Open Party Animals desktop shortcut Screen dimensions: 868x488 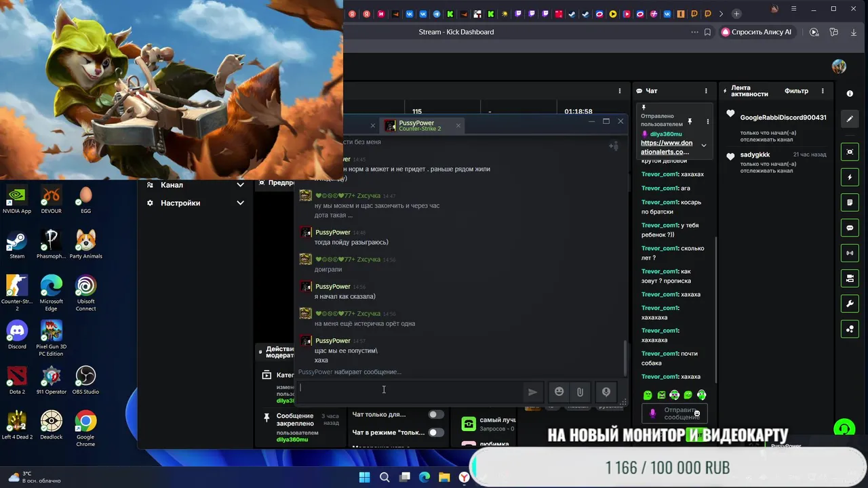(85, 244)
